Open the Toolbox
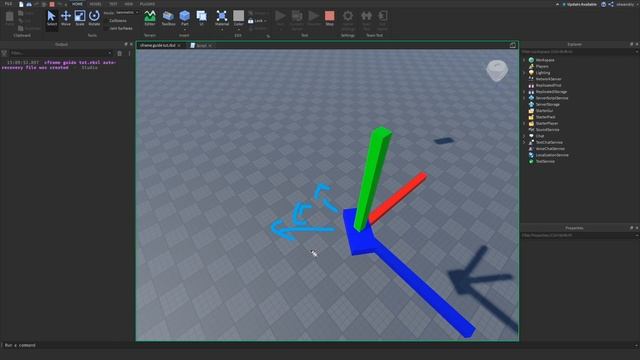The image size is (640, 360). tap(168, 18)
